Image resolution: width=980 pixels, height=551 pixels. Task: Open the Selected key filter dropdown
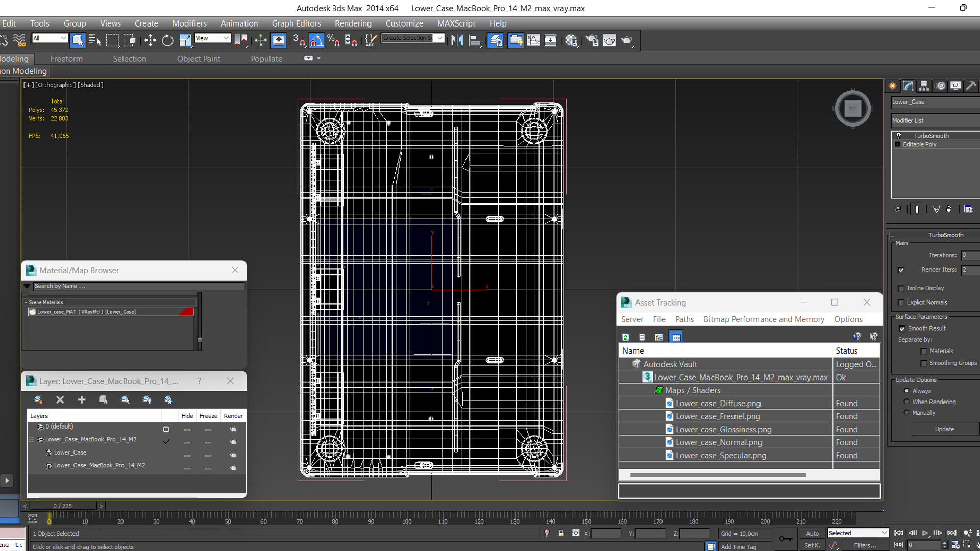[858, 533]
